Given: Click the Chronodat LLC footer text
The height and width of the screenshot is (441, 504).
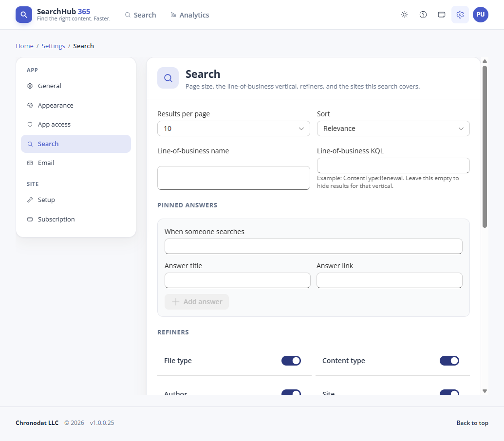Looking at the screenshot, I should point(37,423).
